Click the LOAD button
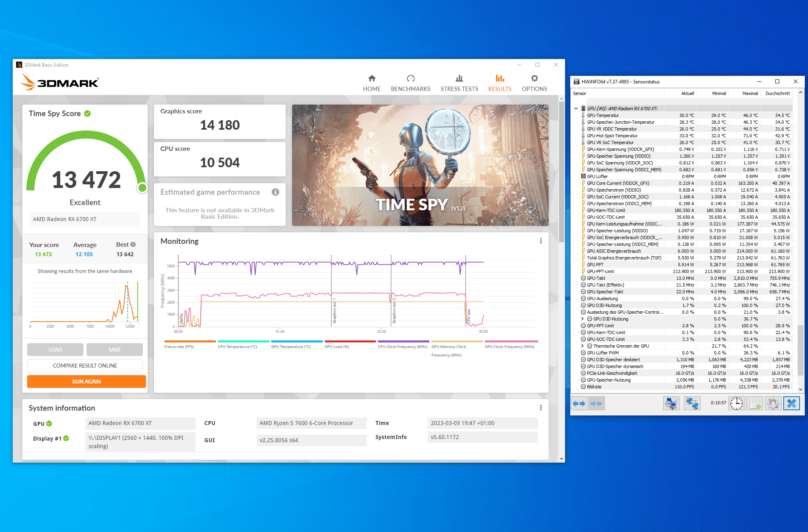The height and width of the screenshot is (532, 808). pos(55,350)
